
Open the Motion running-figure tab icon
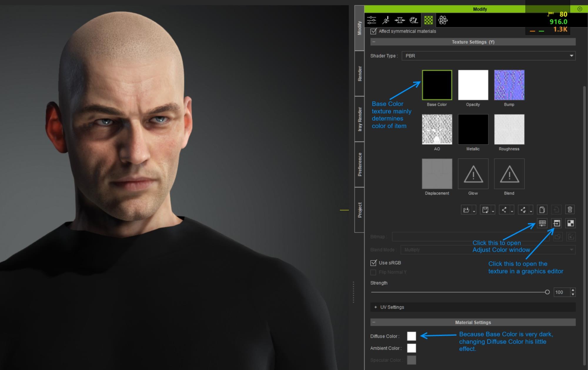point(386,20)
